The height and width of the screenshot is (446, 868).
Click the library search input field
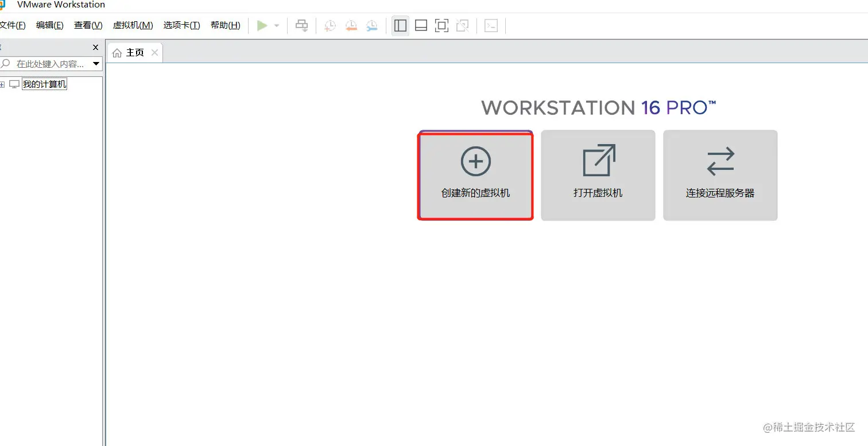49,64
